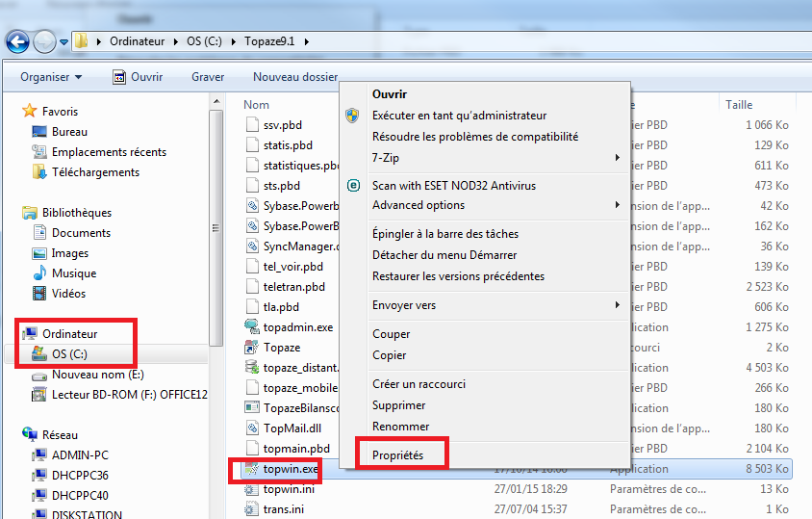Select the topmain.pbd file
Viewport: 812px width, 519px height.
[296, 449]
